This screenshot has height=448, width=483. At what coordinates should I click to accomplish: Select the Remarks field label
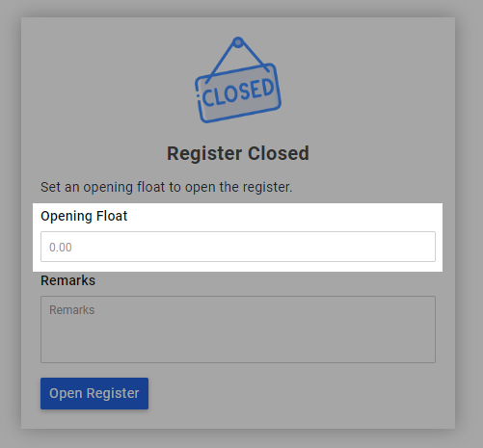pyautogui.click(x=67, y=280)
